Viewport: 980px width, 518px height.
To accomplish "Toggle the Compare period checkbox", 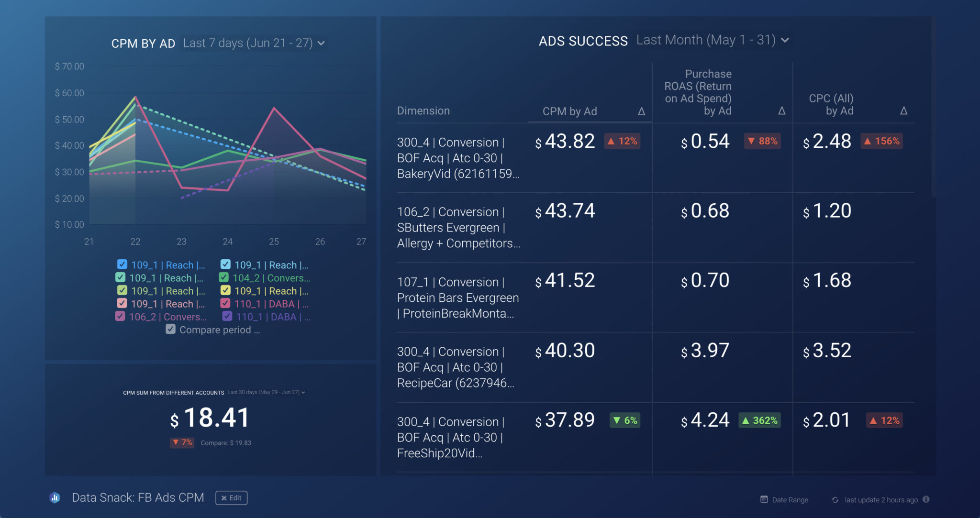I will [171, 329].
